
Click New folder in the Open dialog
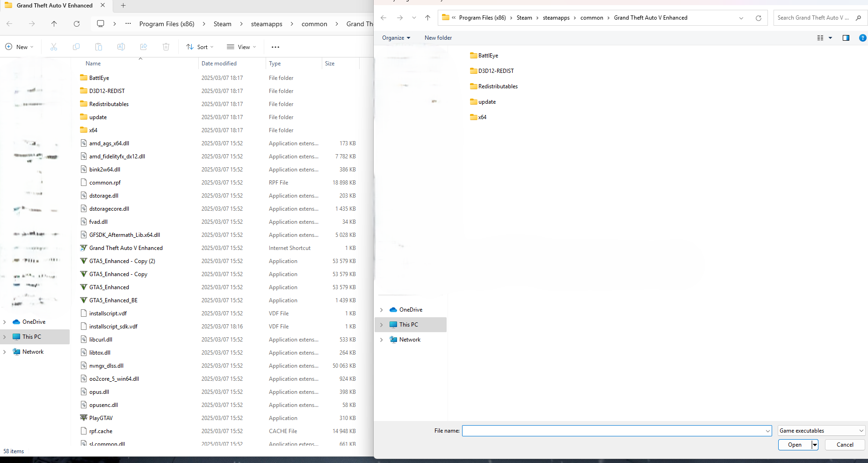coord(438,38)
